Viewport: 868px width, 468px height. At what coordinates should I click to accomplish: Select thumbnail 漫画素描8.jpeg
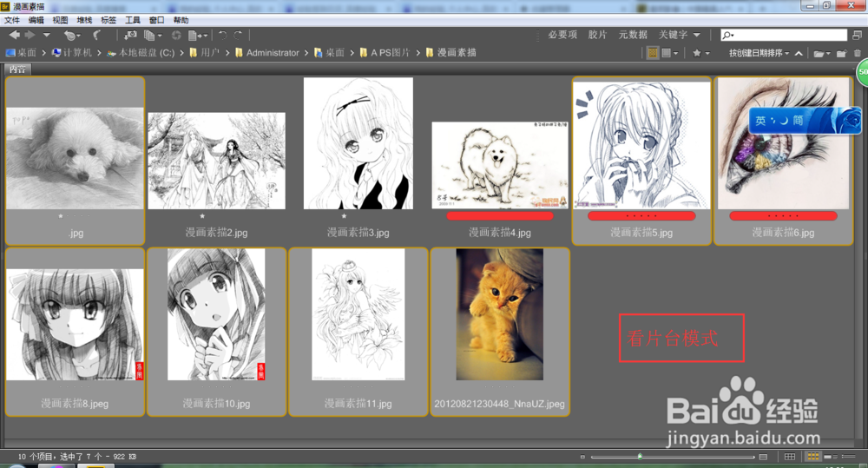(75, 325)
